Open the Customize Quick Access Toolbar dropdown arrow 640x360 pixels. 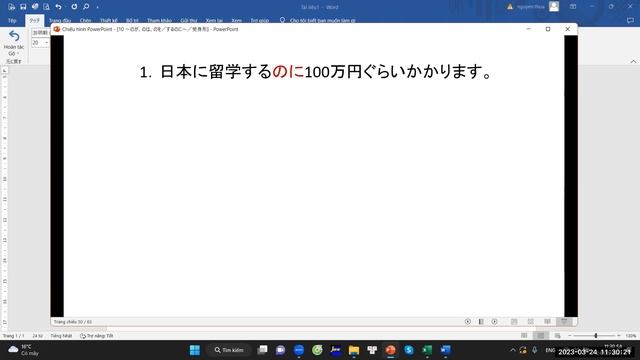97,7
